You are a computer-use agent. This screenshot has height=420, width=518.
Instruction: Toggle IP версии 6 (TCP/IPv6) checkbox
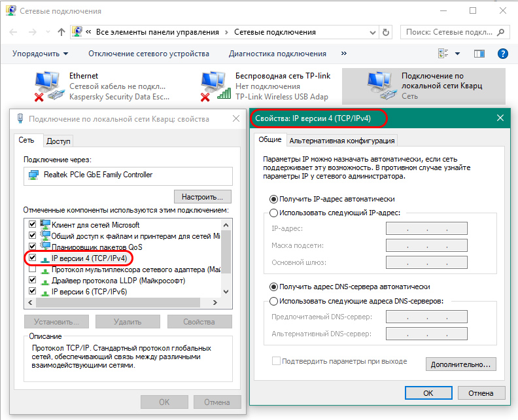point(33,291)
